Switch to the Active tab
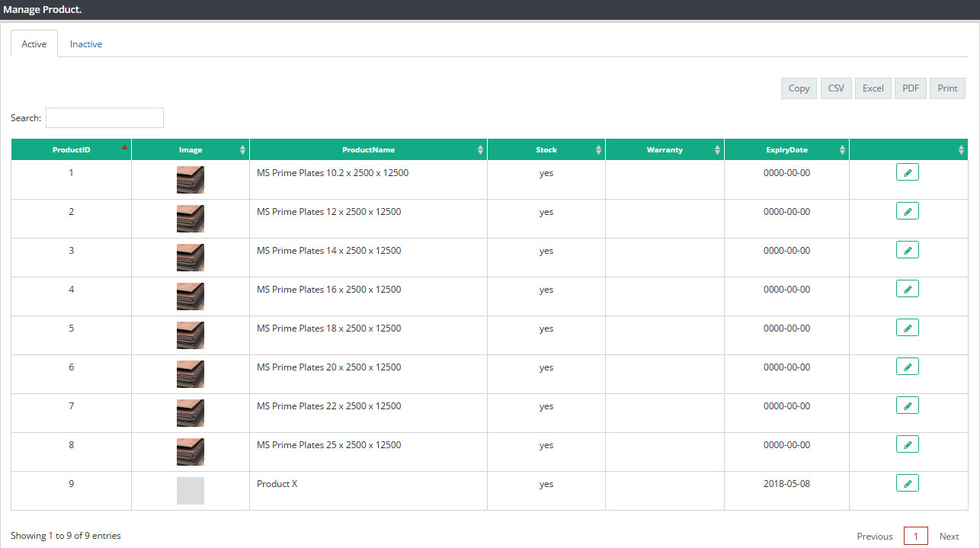The image size is (980, 548). (34, 44)
